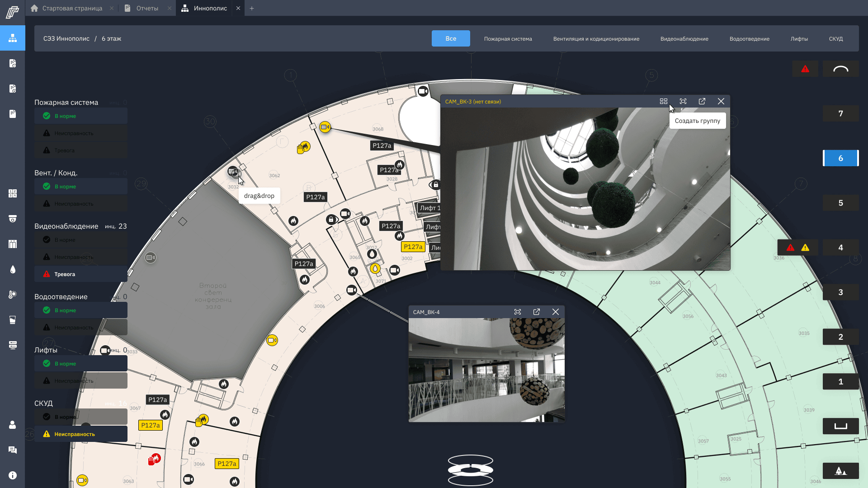Click roof level button above floor 7

[840, 69]
